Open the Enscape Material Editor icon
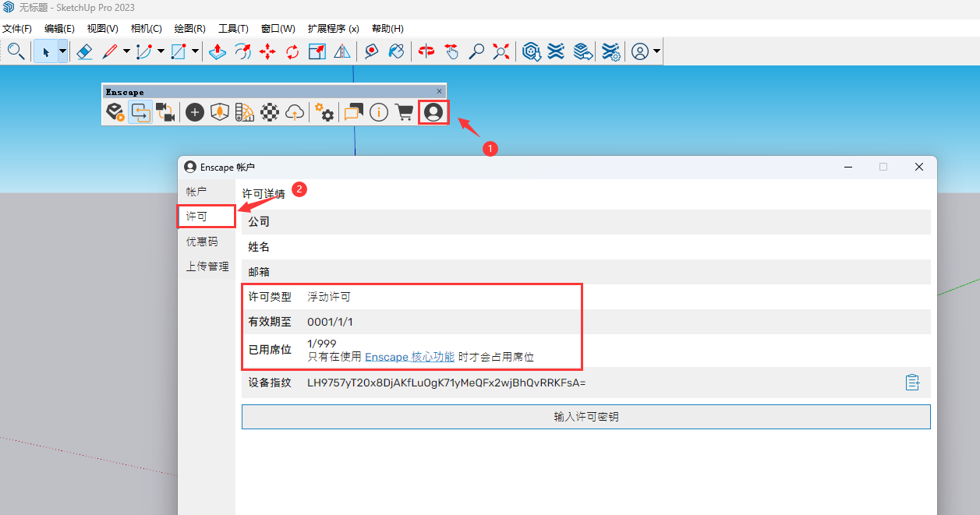The width and height of the screenshot is (980, 515). pyautogui.click(x=245, y=112)
